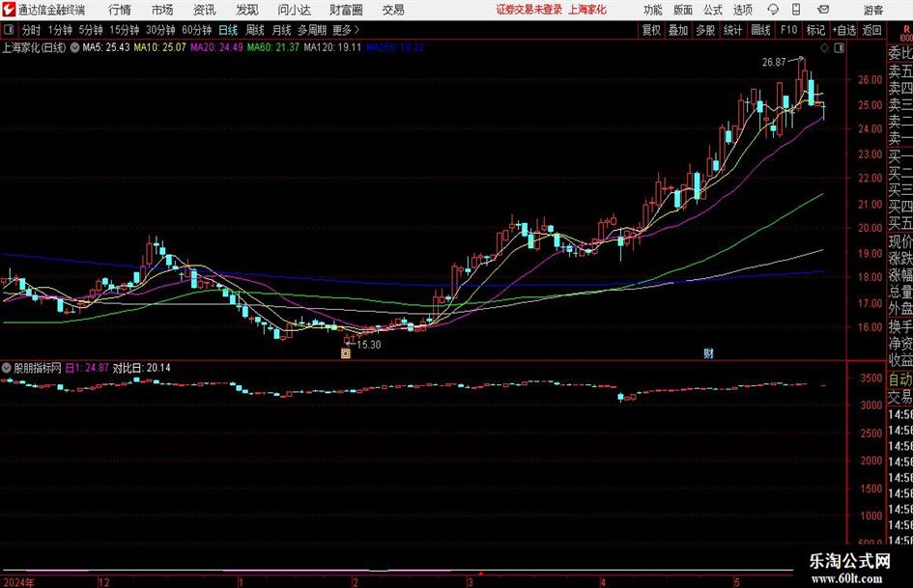Open the headset customer service icon

773,10
